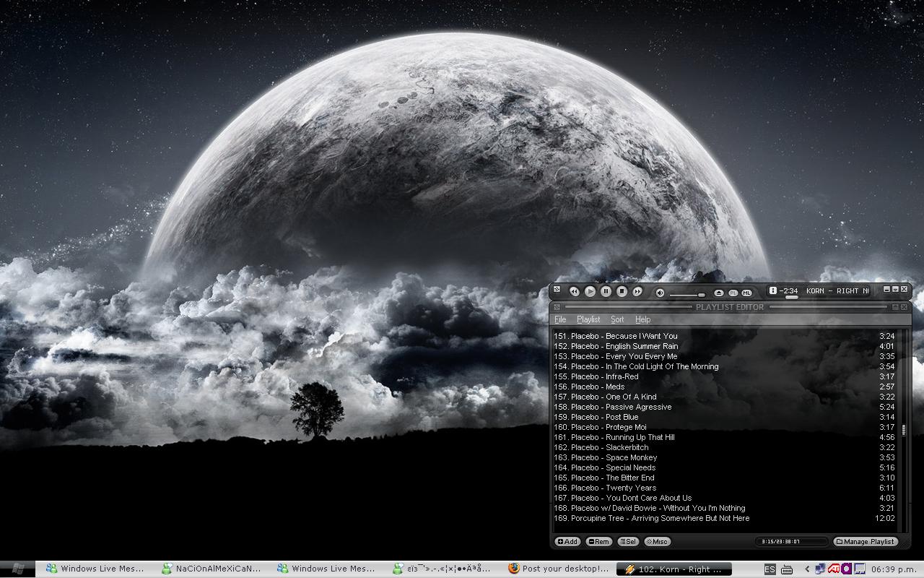Select track 166 Placebo - Twenty Years

[x=724, y=488]
